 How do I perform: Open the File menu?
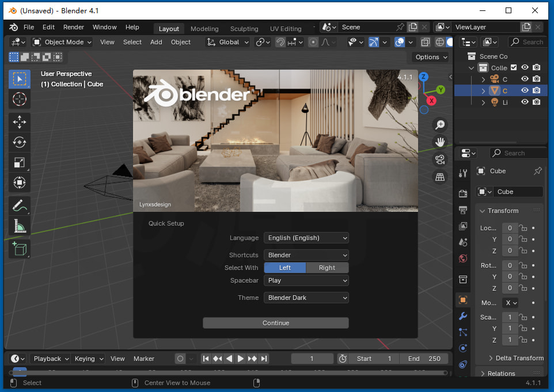[29, 27]
